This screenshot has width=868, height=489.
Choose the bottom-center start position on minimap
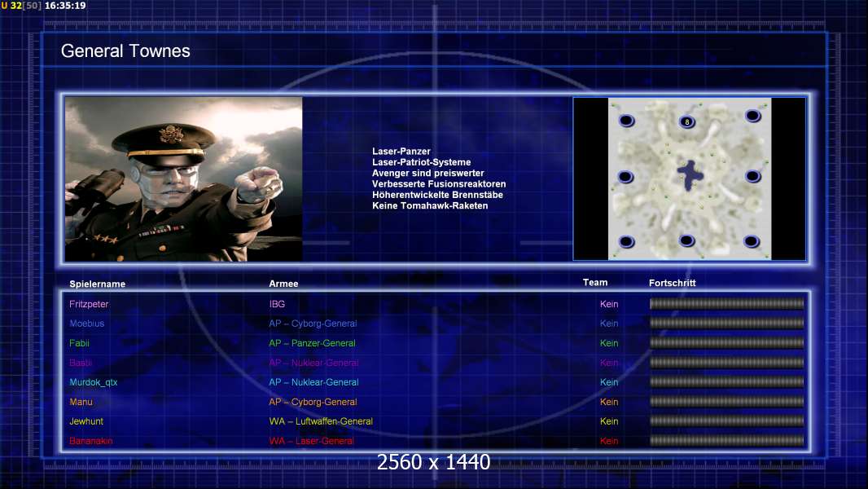coord(686,240)
